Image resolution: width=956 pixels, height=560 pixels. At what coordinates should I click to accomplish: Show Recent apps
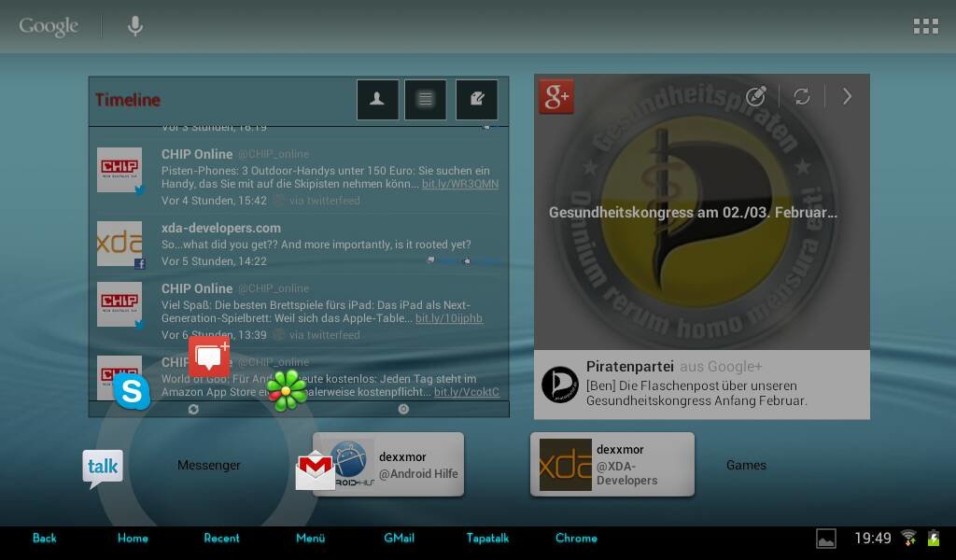(x=221, y=538)
